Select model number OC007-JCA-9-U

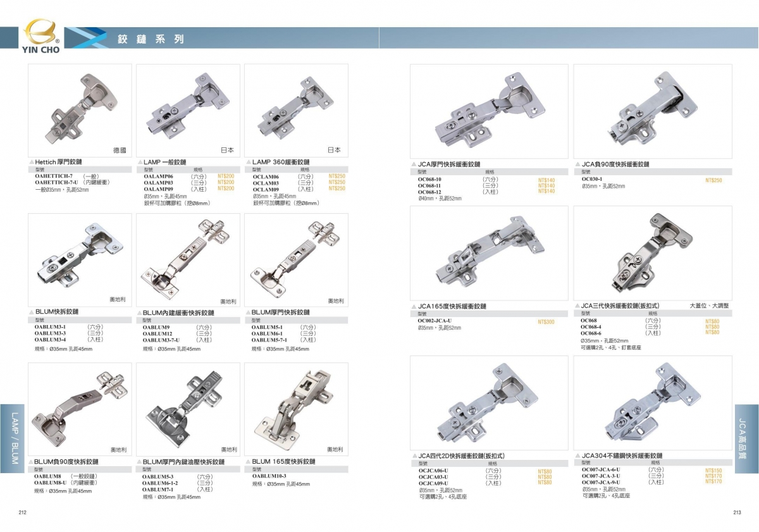601,482
